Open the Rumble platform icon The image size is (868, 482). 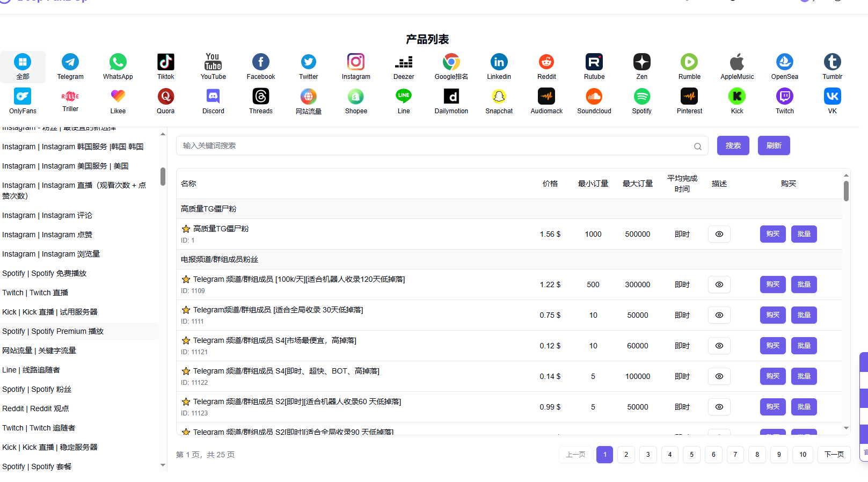tap(689, 62)
